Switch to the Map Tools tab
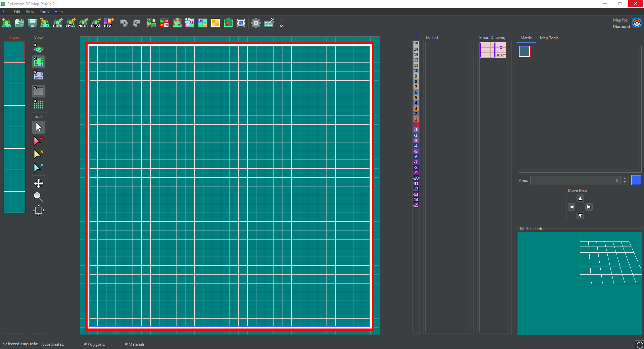 [x=549, y=38]
